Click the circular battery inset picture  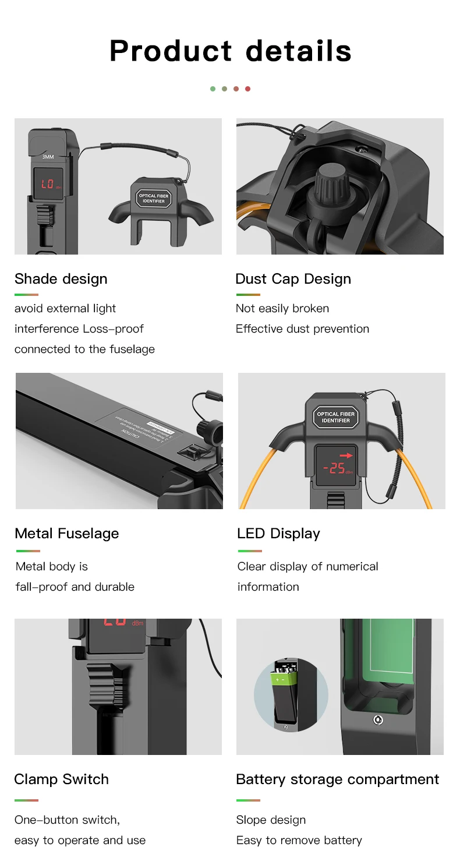coord(291,695)
